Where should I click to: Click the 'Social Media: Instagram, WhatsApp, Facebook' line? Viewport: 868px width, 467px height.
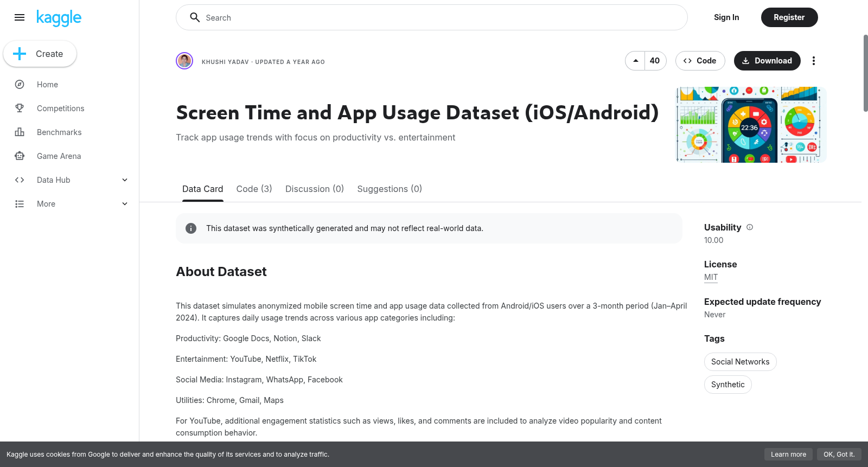coord(259,380)
